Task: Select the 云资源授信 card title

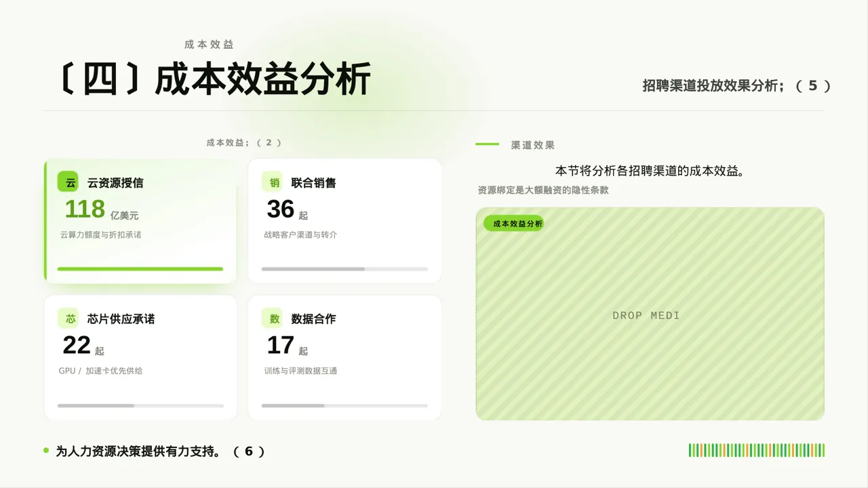Action: [x=115, y=183]
